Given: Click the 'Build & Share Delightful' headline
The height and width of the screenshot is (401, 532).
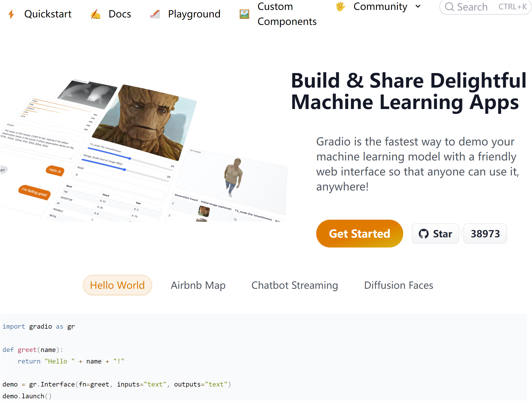Looking at the screenshot, I should [409, 80].
